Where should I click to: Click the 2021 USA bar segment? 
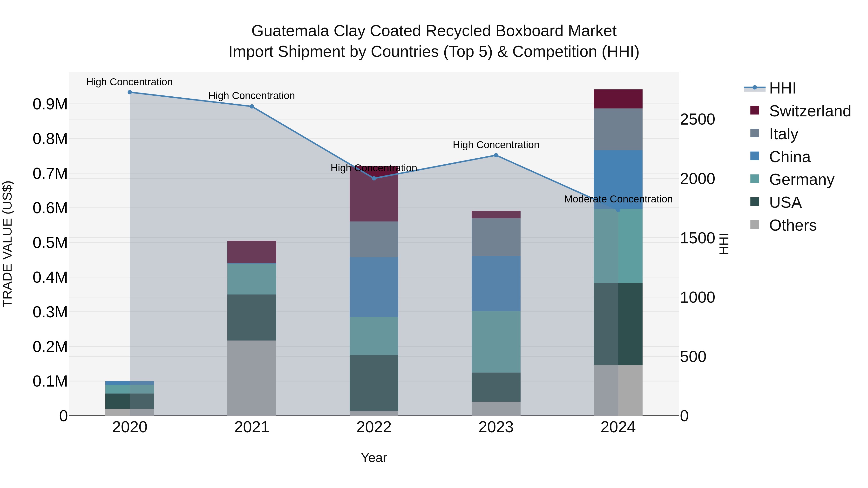pyautogui.click(x=252, y=318)
